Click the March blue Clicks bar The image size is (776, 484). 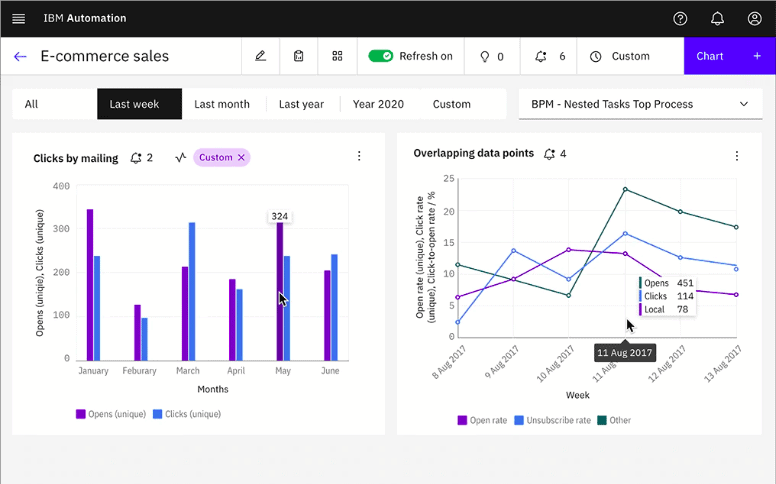coord(192,291)
